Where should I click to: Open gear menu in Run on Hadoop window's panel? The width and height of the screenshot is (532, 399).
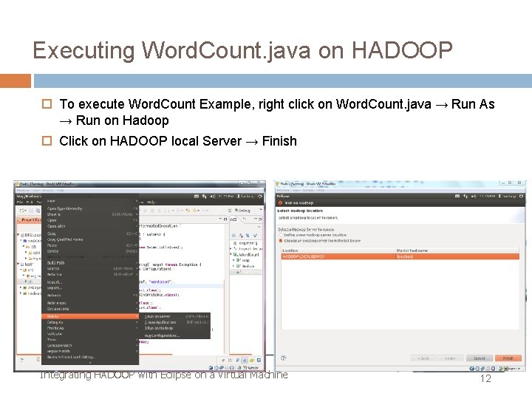(x=521, y=196)
